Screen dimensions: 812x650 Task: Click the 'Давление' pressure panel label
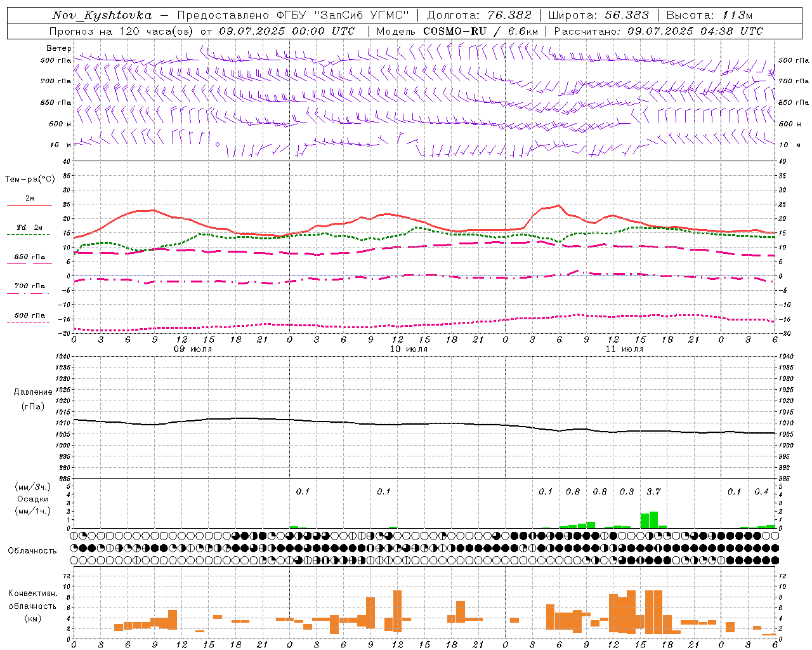[32, 392]
